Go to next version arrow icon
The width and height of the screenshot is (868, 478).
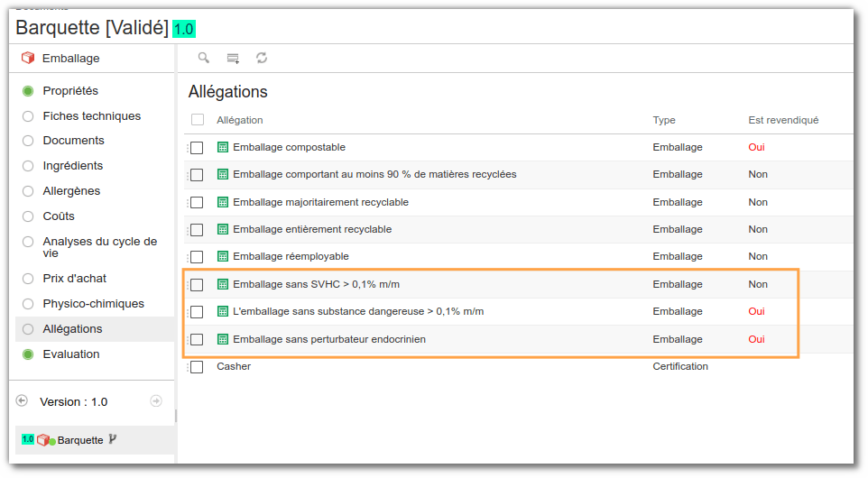point(156,401)
